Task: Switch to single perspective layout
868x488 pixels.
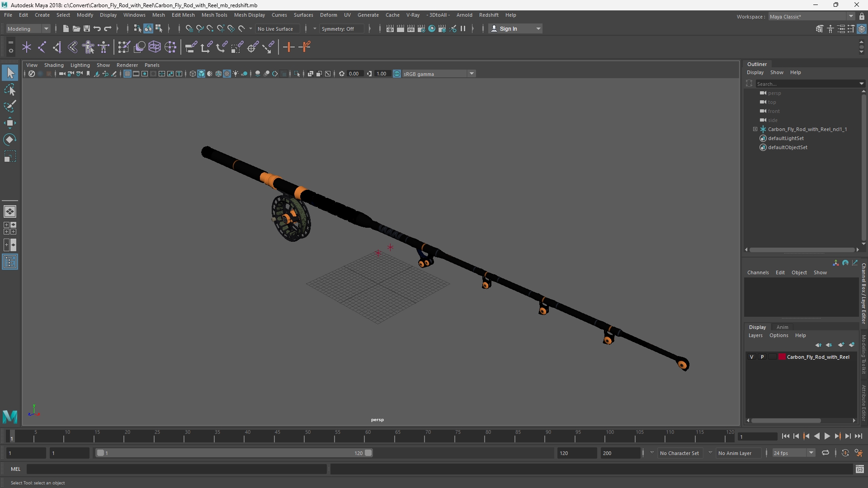Action: click(10, 211)
